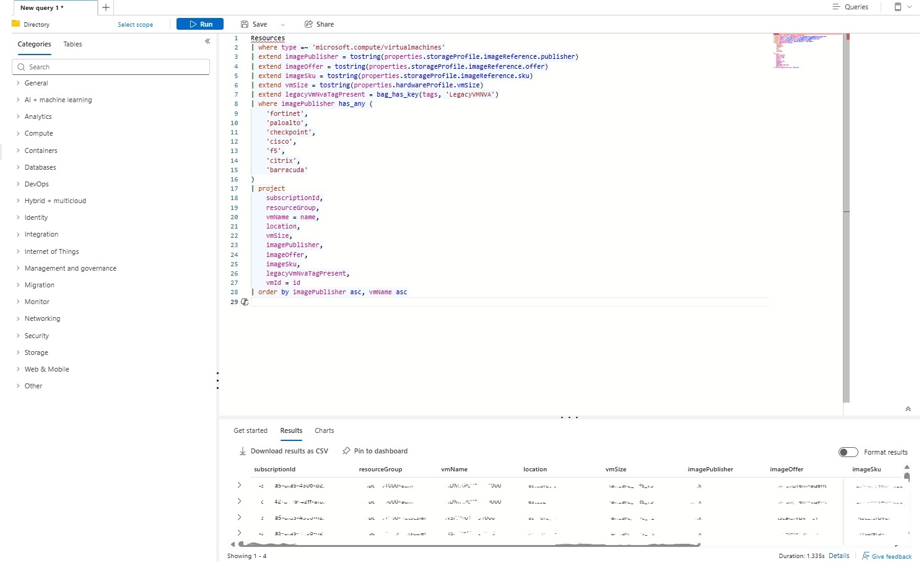This screenshot has width=924, height=563.
Task: Click the Save disk icon
Action: 245,24
